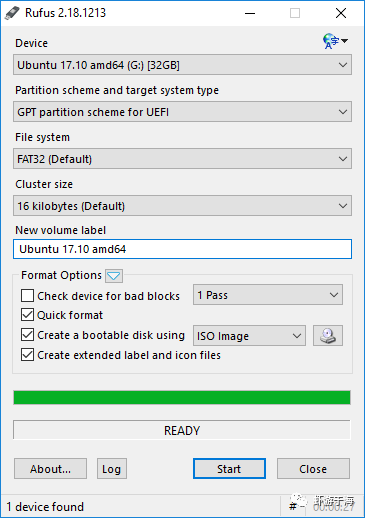Open the 1 Pass dropdown
Screen dimensions: 365x518
[x=268, y=295]
